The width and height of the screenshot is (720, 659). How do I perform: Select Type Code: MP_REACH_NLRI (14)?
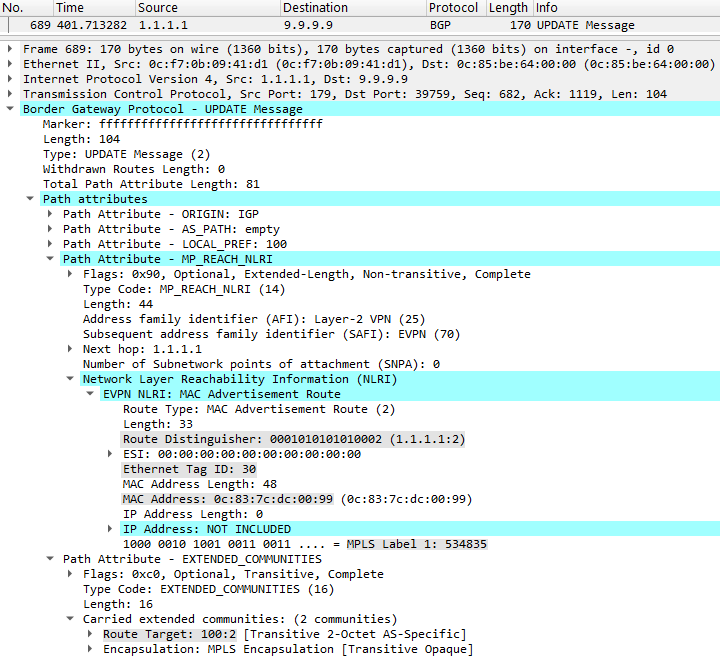[x=184, y=289]
